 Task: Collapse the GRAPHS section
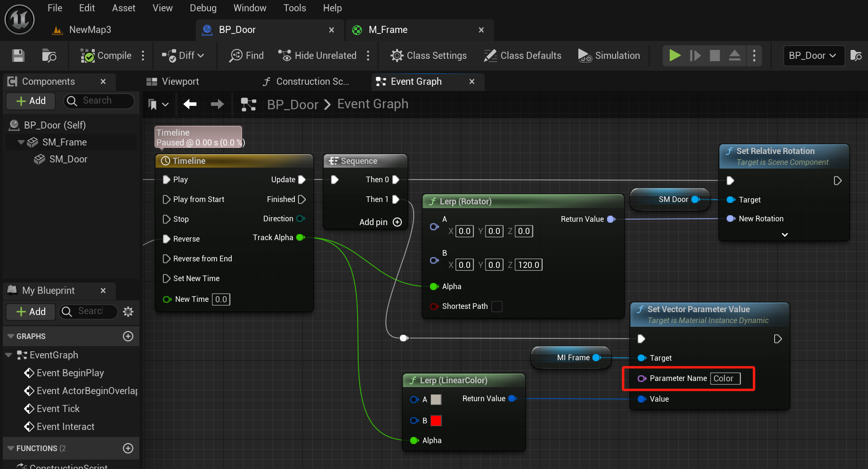11,336
